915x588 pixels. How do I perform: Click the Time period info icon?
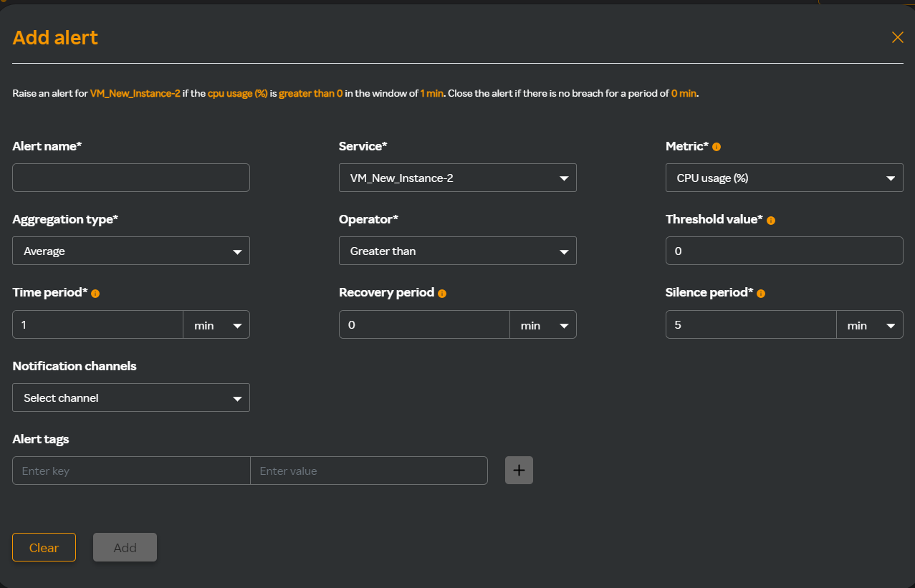click(95, 294)
